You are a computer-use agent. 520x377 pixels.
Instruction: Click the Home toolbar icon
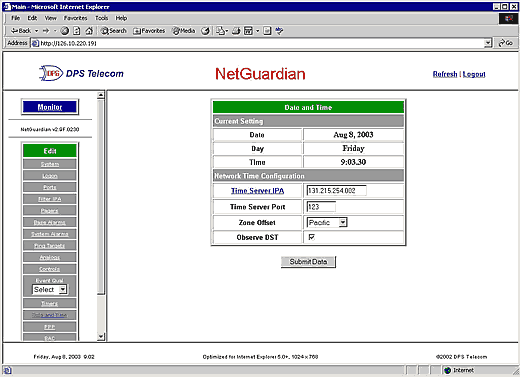pyautogui.click(x=89, y=31)
